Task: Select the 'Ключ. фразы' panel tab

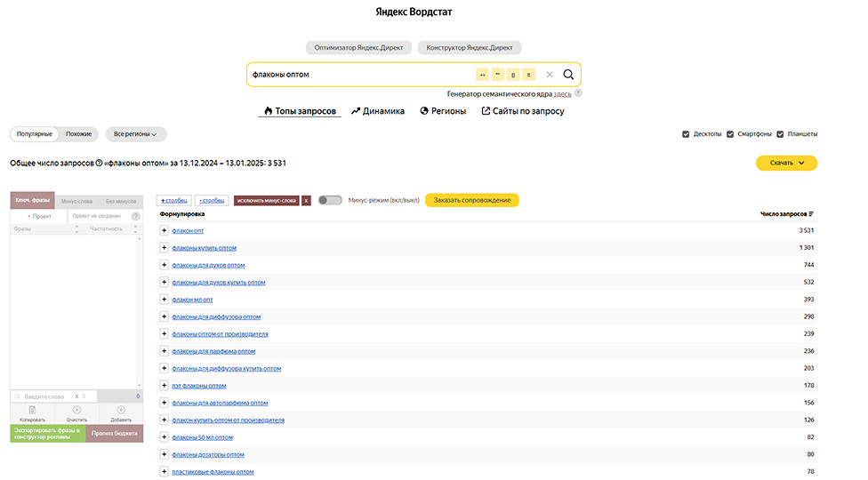Action: click(33, 200)
